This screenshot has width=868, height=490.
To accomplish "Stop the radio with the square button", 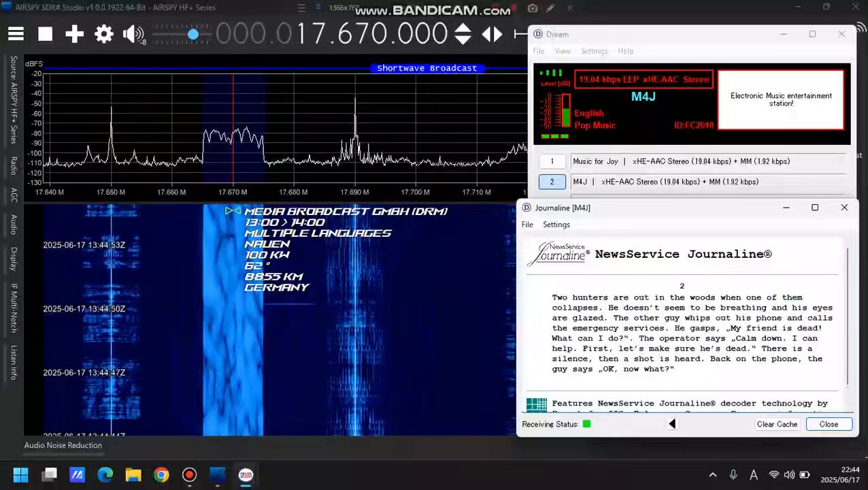I will (45, 34).
